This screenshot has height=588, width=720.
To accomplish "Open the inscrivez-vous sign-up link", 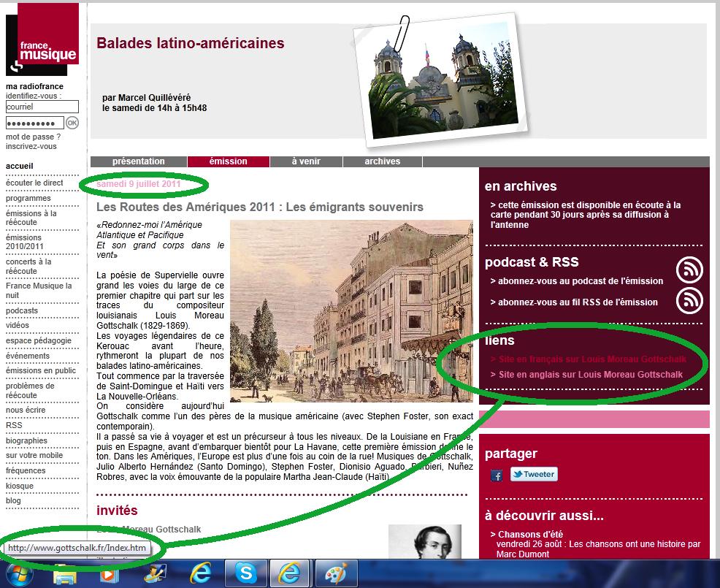I will point(31,147).
